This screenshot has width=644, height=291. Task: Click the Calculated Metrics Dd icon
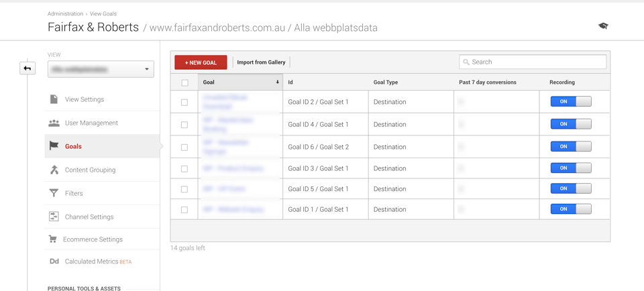54,261
